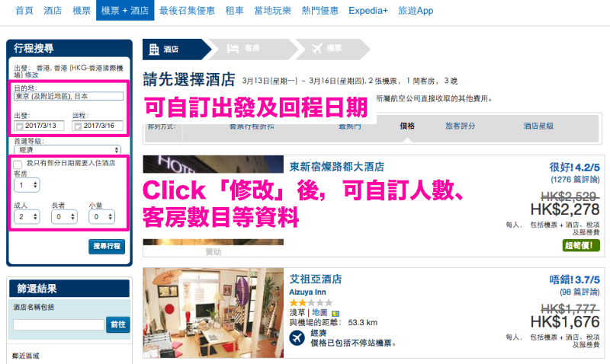Open the 小童 children count selector
Screen dimensions: 610x364
(x=101, y=217)
